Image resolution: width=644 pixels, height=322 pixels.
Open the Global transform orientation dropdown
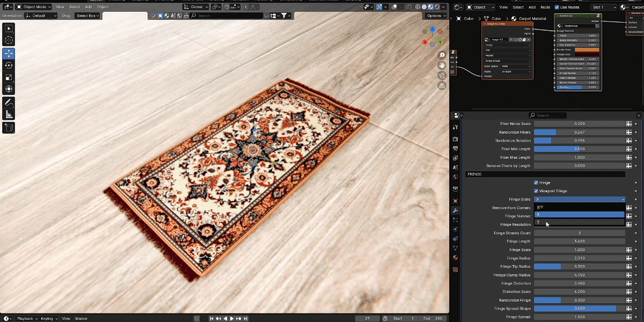pos(195,7)
